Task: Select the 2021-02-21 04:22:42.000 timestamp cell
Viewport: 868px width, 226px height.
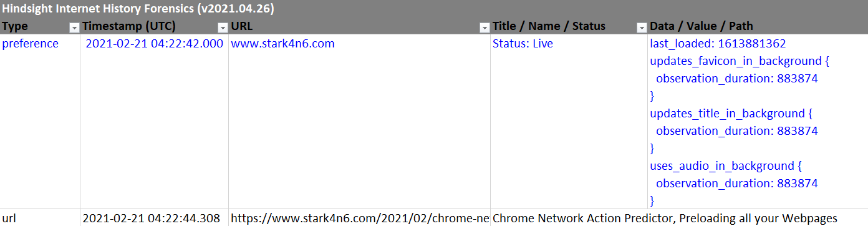Action: coord(154,121)
